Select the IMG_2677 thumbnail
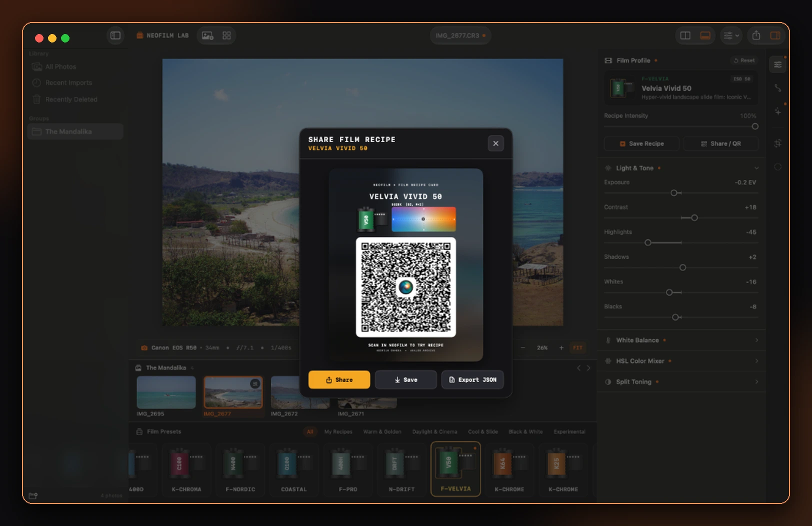Viewport: 812px width, 526px height. pos(233,392)
